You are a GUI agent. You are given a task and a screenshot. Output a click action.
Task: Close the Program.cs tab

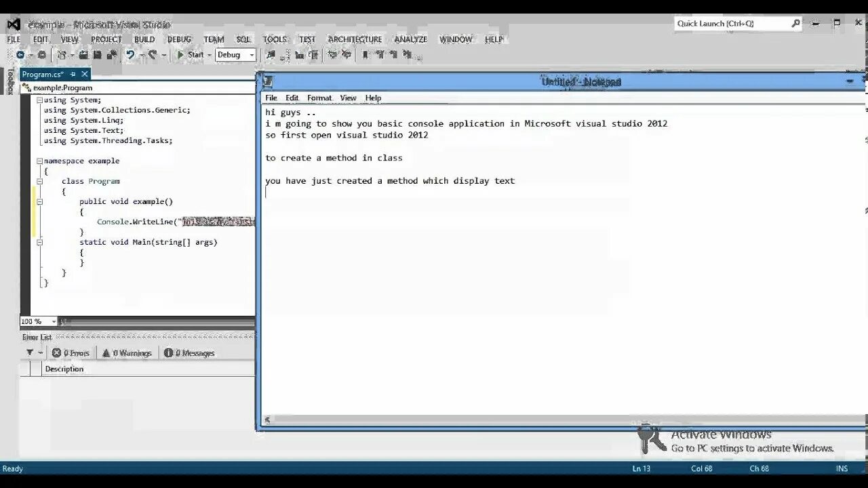(x=85, y=74)
